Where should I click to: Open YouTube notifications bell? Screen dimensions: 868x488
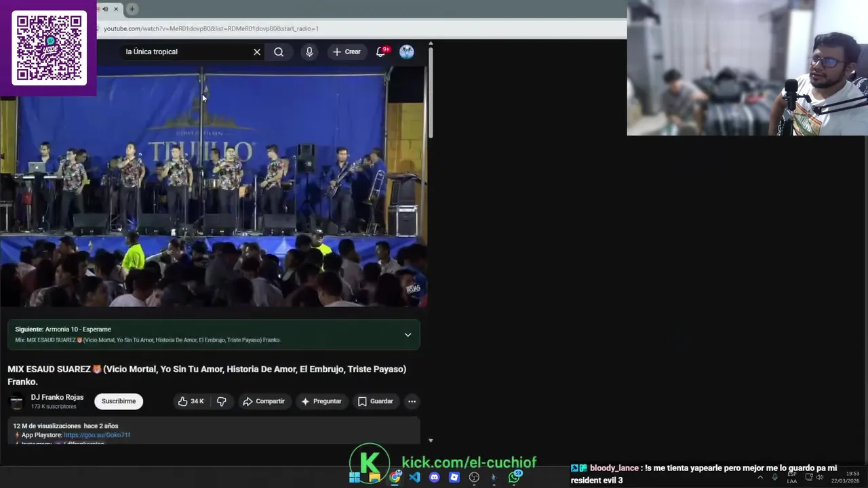tap(381, 52)
